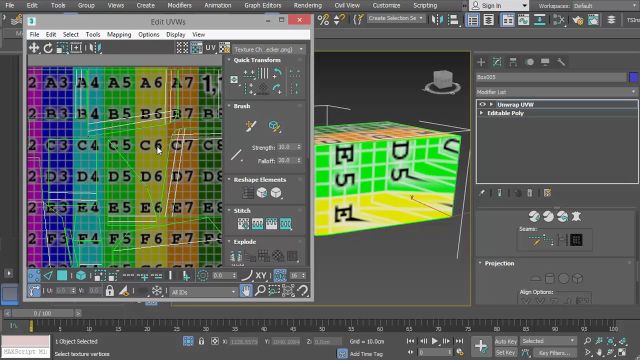Select Vertex sub-object mode in Edit UVWs

click(34, 276)
